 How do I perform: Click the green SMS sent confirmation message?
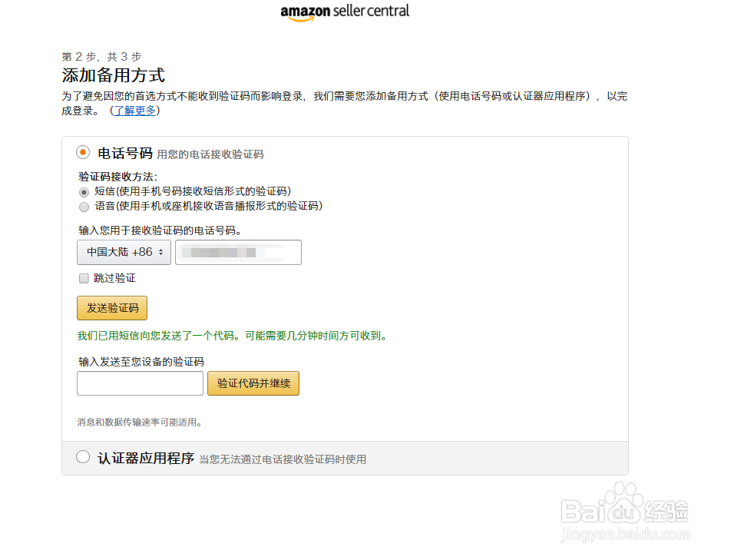click(233, 336)
